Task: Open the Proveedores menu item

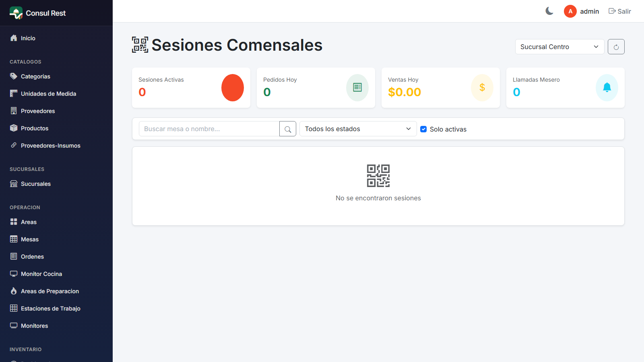Action: click(x=56, y=111)
